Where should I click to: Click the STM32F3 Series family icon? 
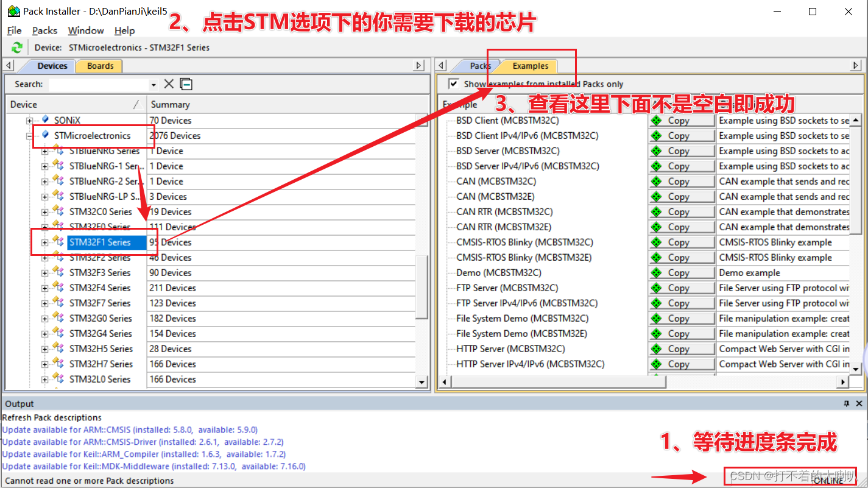pos(58,272)
